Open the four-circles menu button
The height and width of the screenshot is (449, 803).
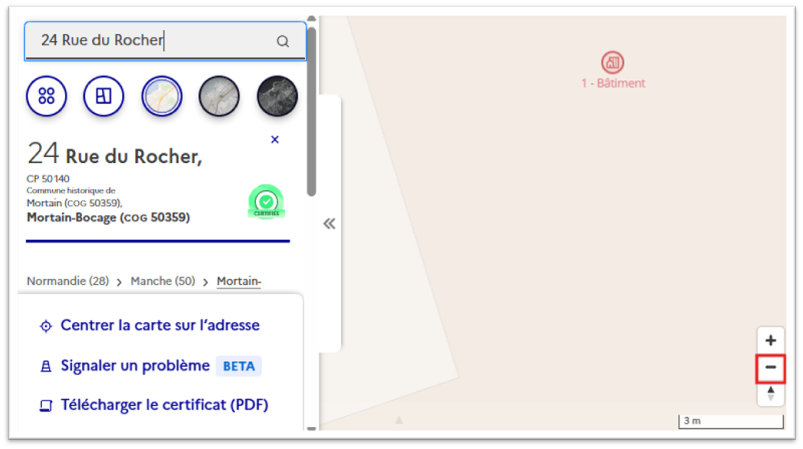point(46,96)
